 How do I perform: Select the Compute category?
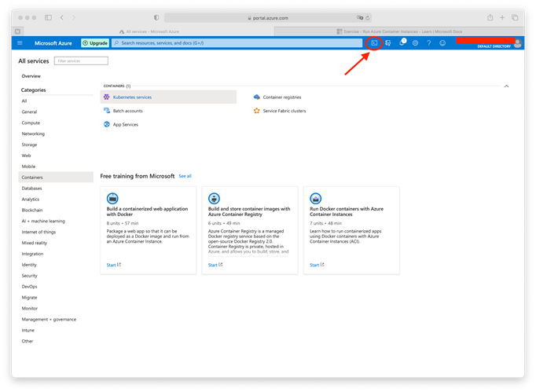(x=31, y=123)
